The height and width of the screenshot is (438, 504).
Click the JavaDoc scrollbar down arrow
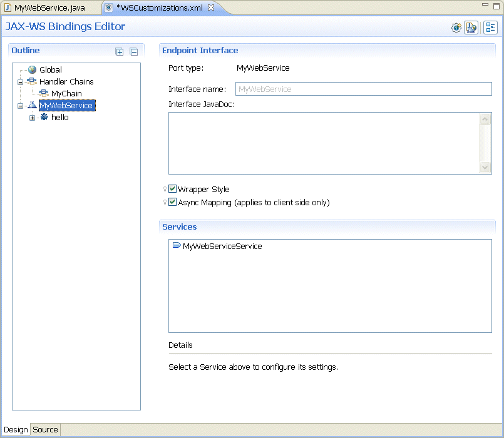pos(485,167)
